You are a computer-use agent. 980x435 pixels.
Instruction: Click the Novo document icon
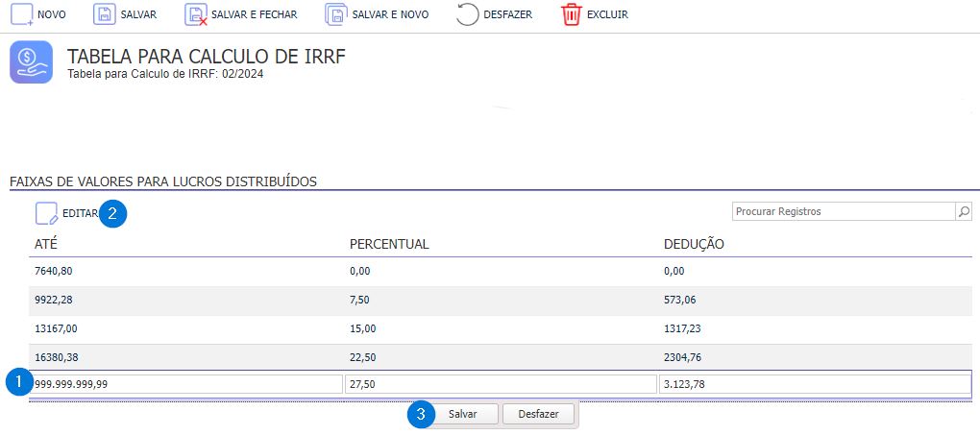(x=21, y=14)
